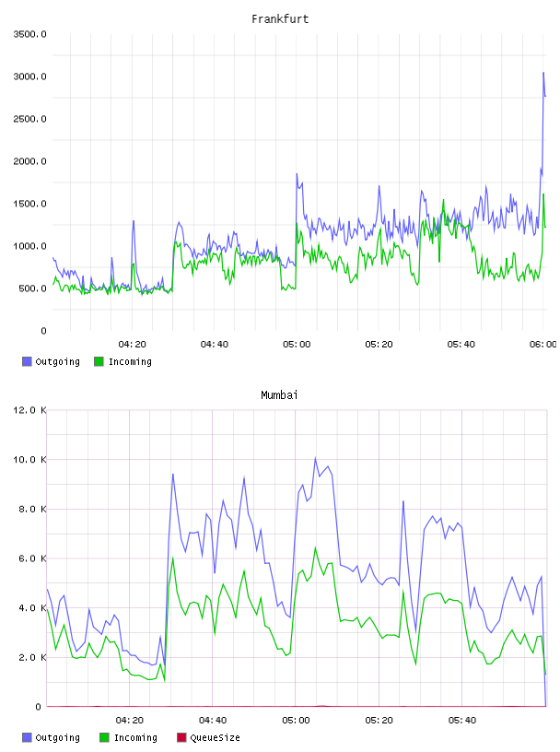Click the 2000.0 axis label on Frankfurt chart

point(29,161)
